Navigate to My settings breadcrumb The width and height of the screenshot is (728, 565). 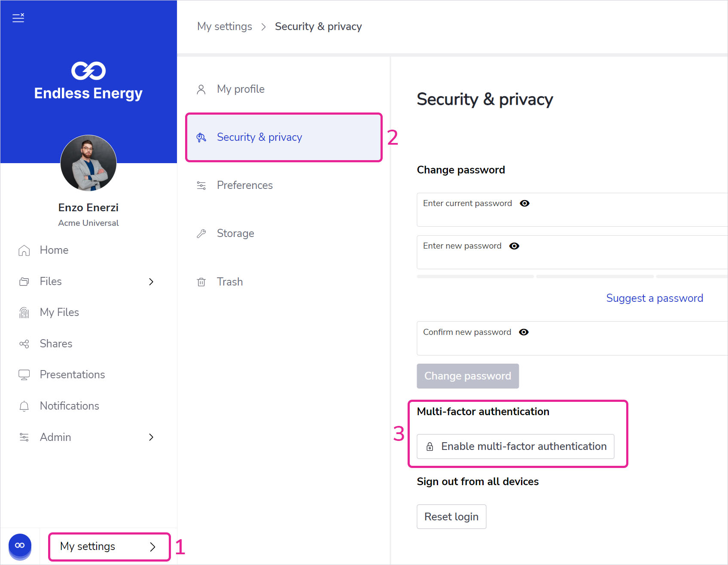(224, 26)
